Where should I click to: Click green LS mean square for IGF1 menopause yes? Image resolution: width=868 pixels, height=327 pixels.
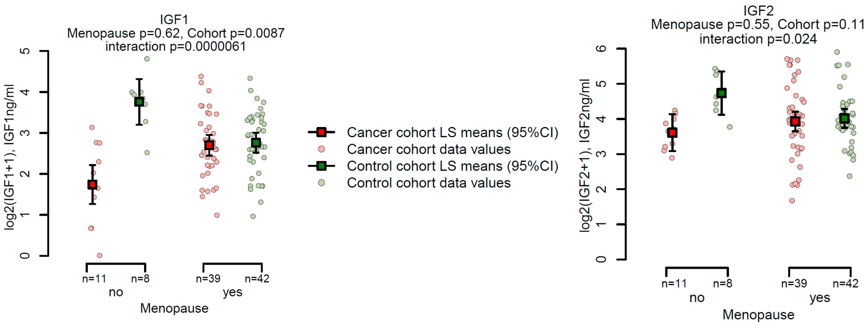click(256, 143)
